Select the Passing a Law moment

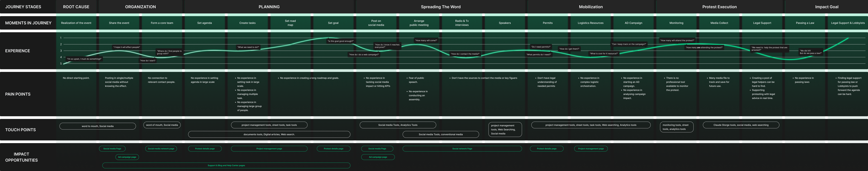(805, 23)
